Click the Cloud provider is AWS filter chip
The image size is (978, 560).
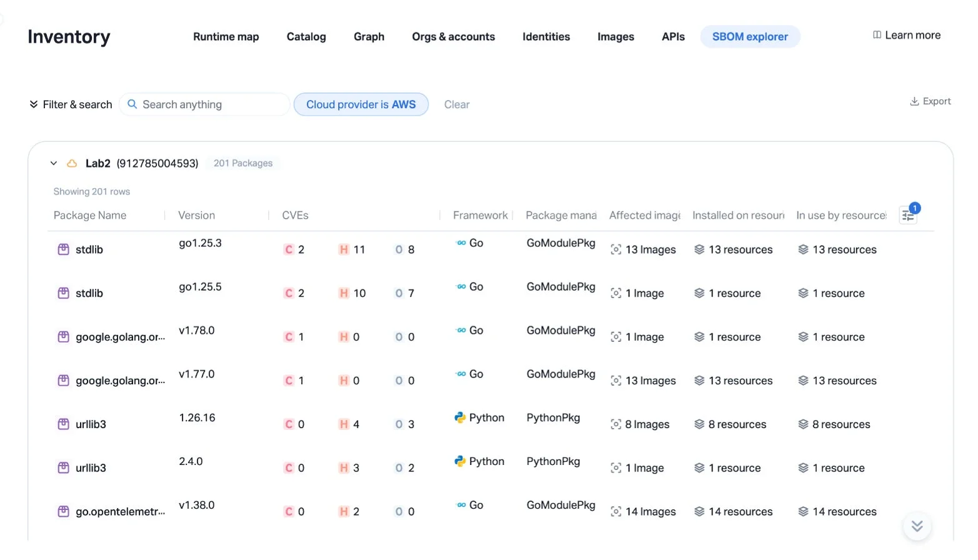pos(361,104)
